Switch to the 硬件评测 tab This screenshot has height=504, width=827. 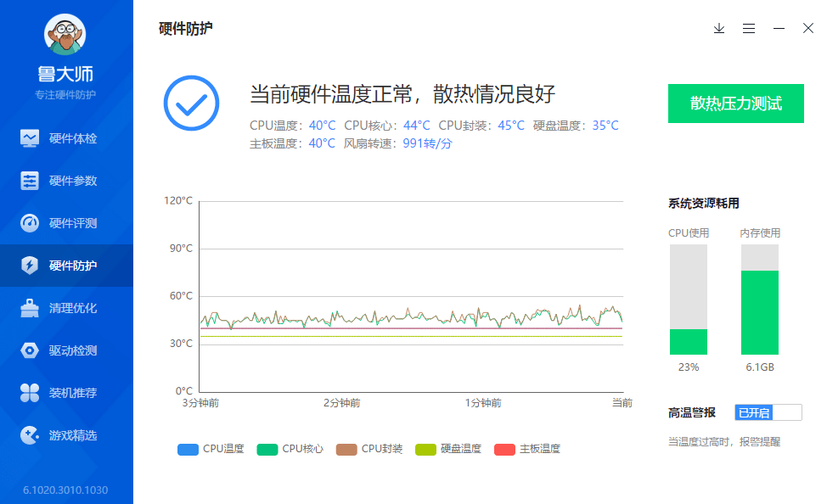click(66, 223)
